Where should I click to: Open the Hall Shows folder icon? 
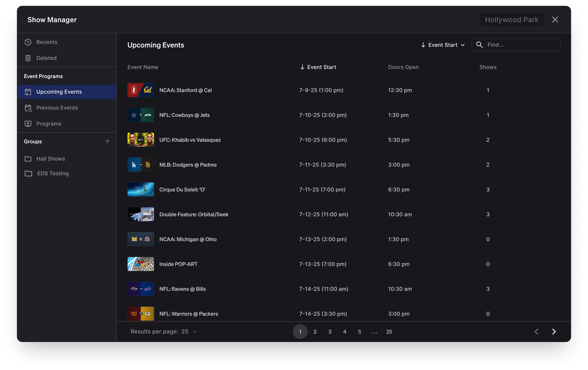28,159
